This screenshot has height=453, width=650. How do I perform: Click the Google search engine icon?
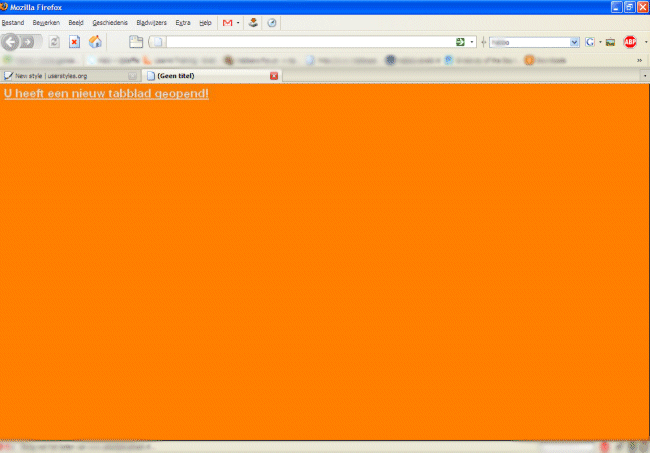(x=589, y=42)
